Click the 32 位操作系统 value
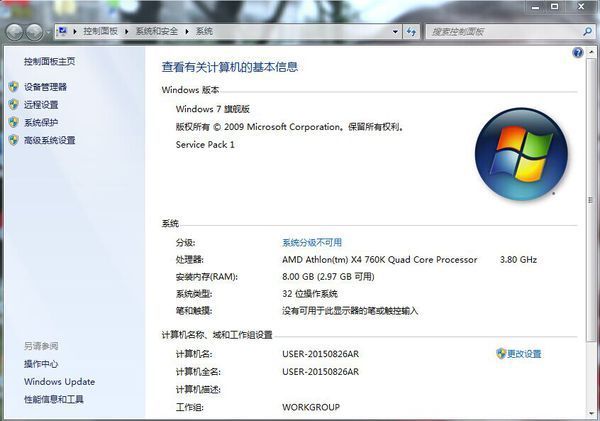The image size is (600, 421). click(310, 294)
